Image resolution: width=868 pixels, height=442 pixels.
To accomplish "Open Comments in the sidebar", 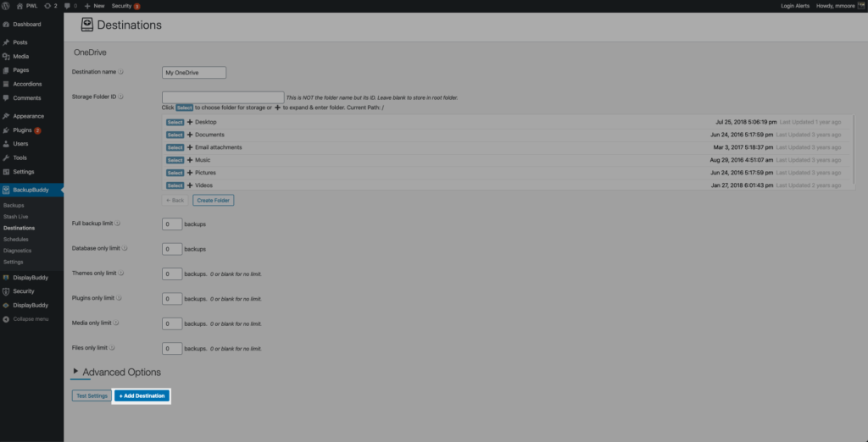I will [26, 98].
